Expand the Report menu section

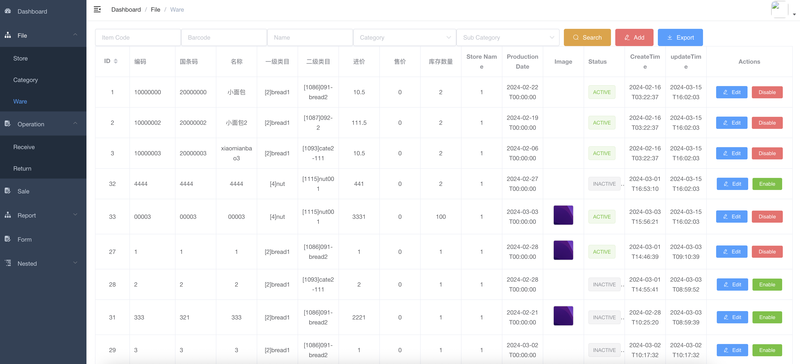point(43,215)
